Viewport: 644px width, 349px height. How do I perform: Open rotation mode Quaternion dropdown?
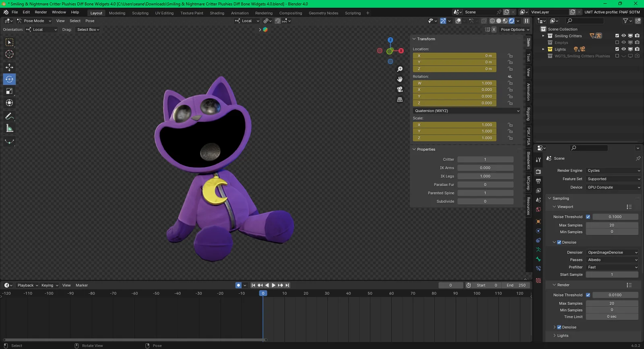(466, 111)
